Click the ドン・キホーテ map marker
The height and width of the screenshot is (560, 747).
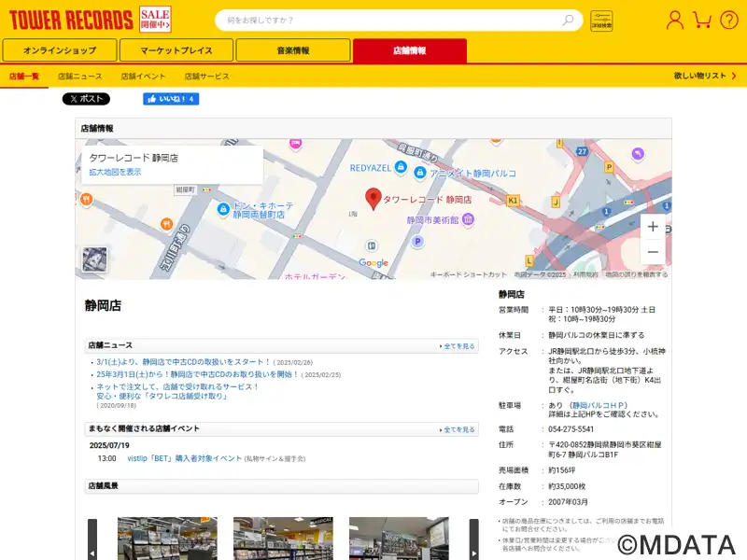(223, 209)
